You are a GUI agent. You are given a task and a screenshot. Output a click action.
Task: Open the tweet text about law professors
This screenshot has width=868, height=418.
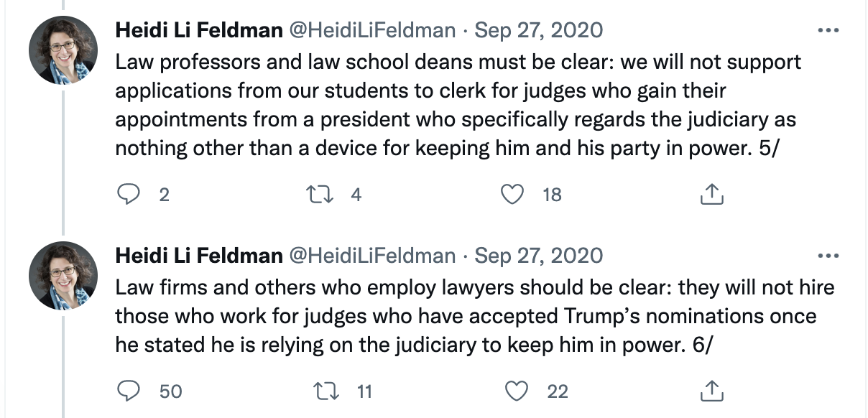tap(458, 105)
